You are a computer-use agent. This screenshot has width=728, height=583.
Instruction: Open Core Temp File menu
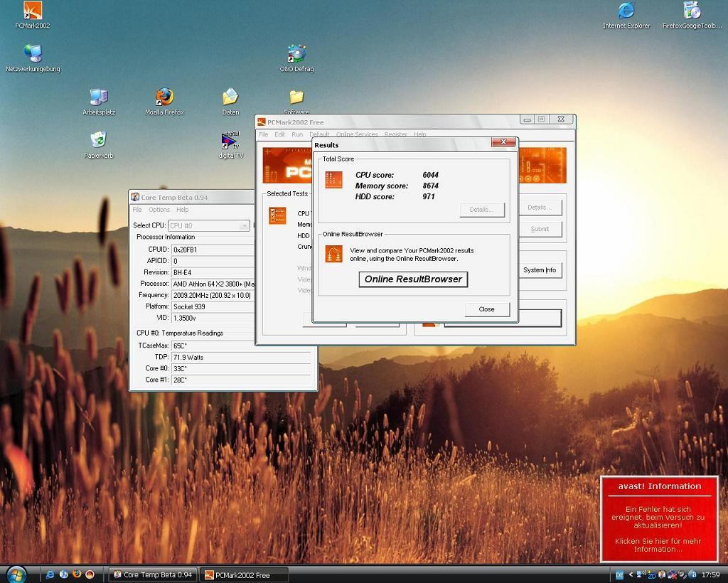tap(137, 210)
